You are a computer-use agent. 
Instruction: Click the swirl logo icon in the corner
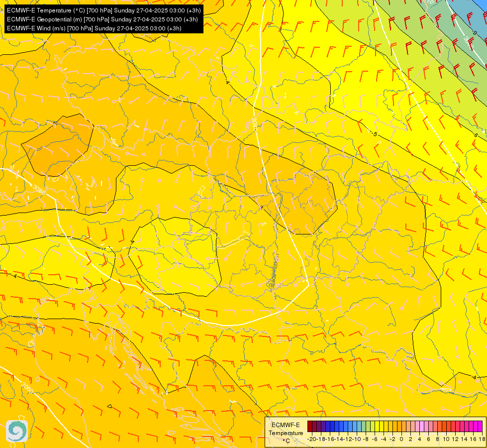click(17, 431)
